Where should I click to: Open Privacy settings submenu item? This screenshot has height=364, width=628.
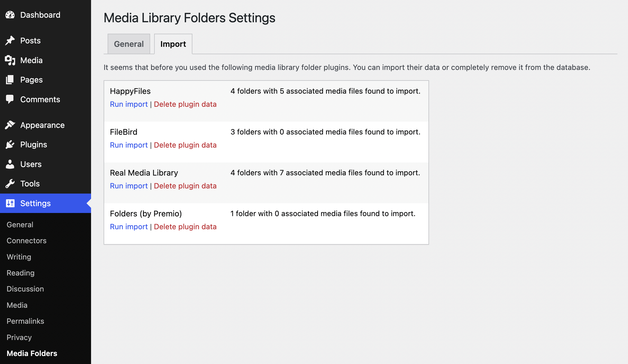click(x=19, y=337)
